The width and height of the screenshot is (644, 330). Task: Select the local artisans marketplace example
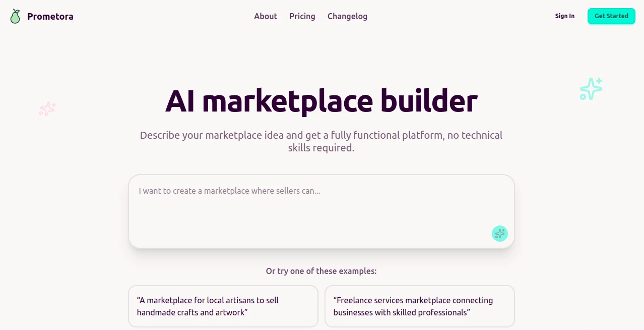[223, 306]
